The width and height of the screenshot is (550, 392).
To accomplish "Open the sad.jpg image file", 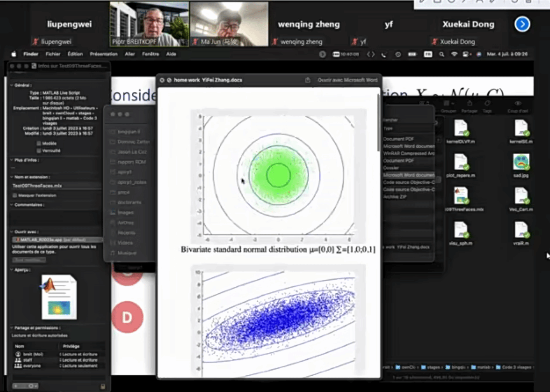I will pos(521,162).
